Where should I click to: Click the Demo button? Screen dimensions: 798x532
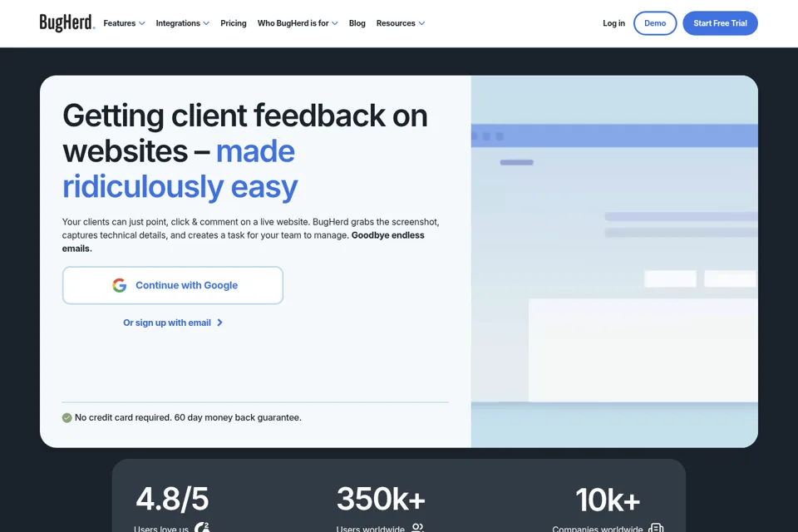(655, 23)
